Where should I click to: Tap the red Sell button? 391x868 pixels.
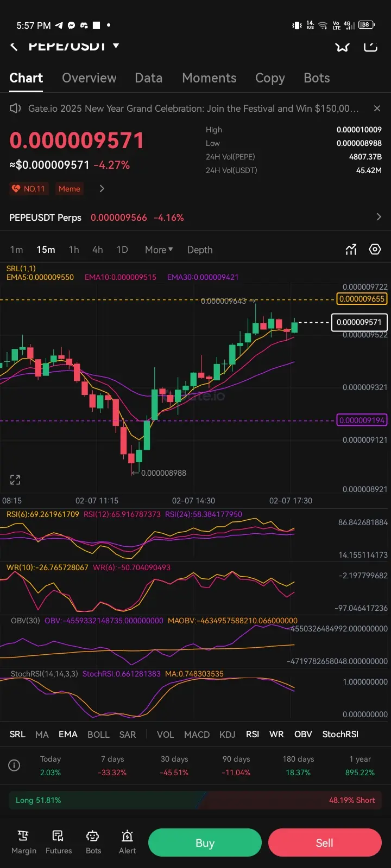[x=325, y=843]
